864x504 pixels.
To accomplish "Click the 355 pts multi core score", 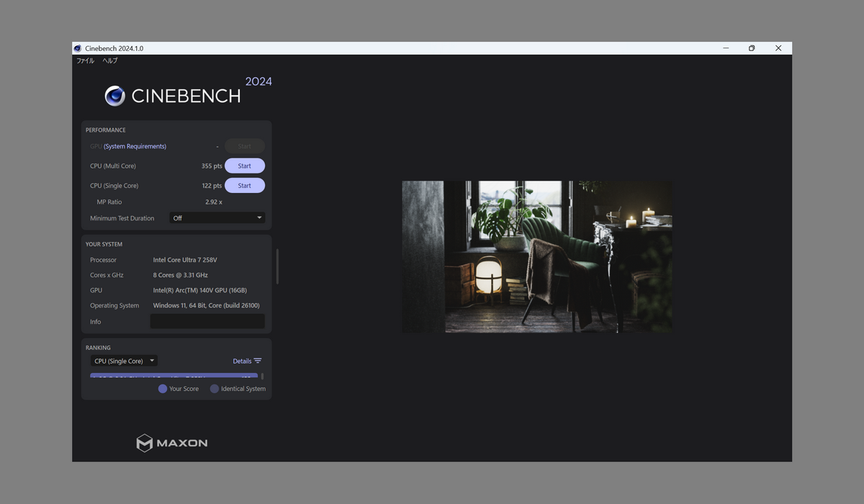I will coord(212,166).
